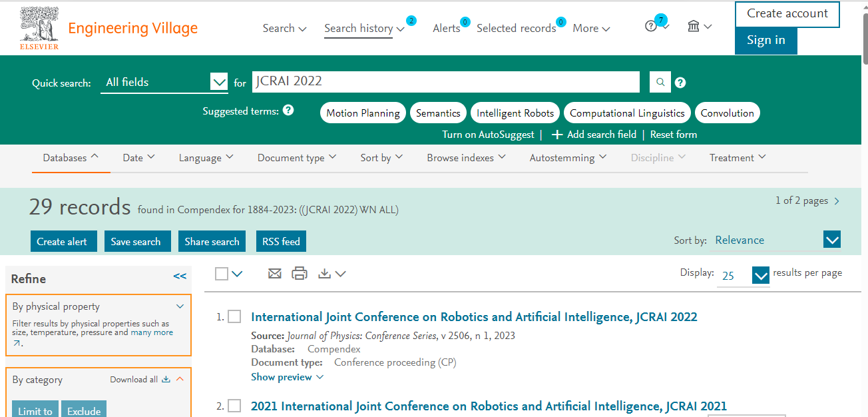Screen dimensions: 868x417
Task: Click Download all category icon
Action: (166, 380)
